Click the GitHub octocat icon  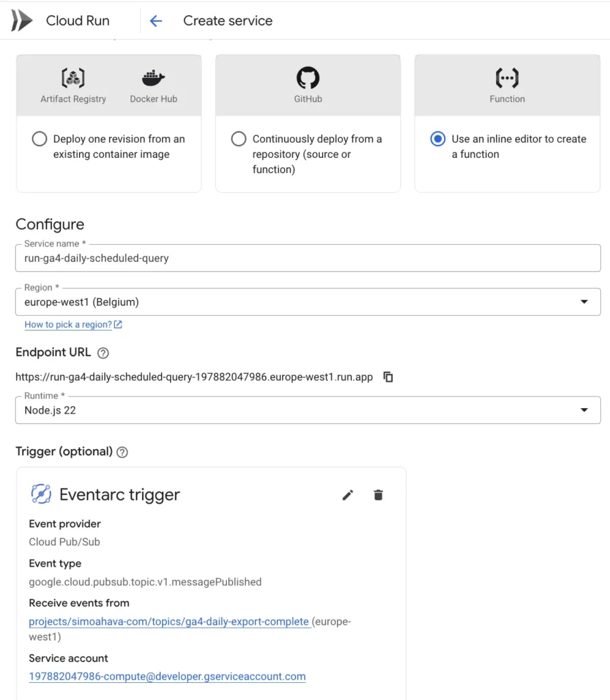(308, 78)
